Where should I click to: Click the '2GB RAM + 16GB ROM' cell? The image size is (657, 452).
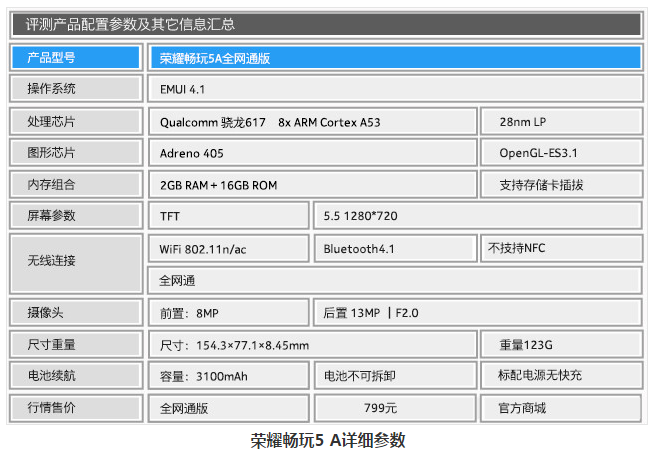[313, 185]
